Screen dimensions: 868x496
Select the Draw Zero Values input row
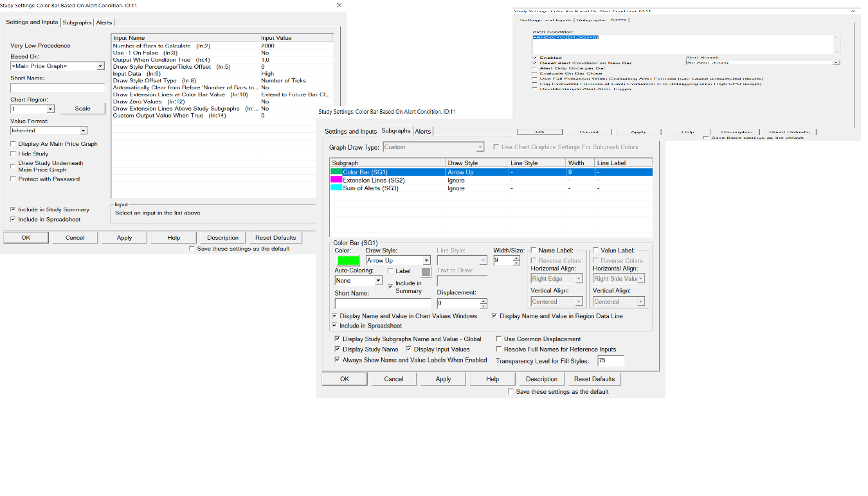[x=222, y=102]
